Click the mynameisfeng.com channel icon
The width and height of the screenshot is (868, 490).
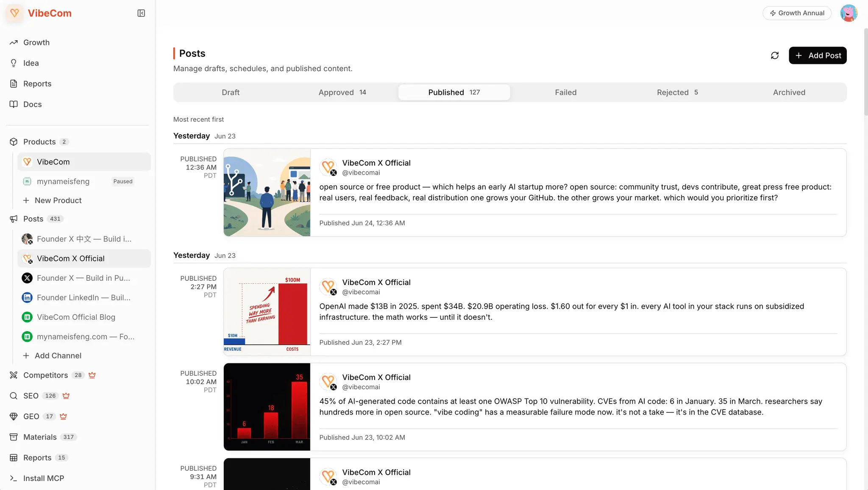pos(27,337)
